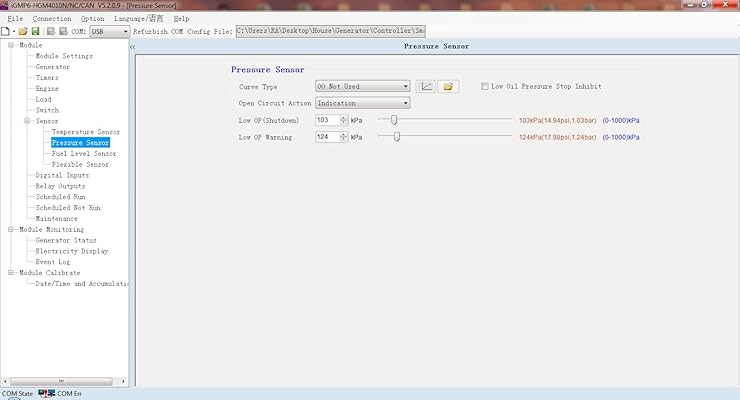The width and height of the screenshot is (740, 400).
Task: Click the Low OP Warning value field
Action: [x=328, y=137]
